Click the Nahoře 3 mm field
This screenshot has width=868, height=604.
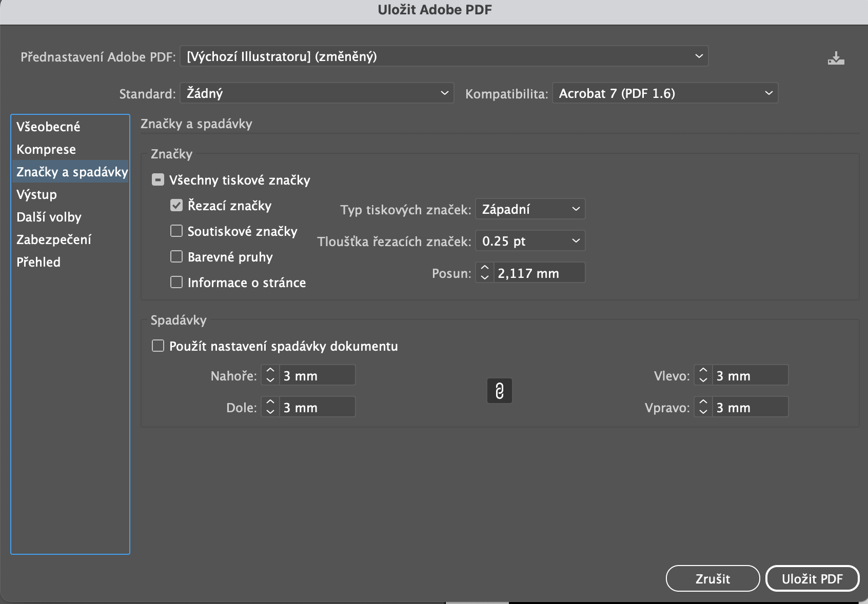317,375
